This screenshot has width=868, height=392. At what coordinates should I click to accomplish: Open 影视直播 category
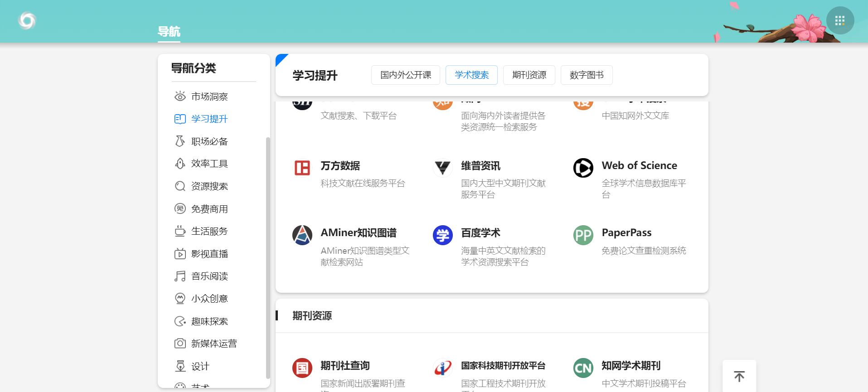point(209,254)
